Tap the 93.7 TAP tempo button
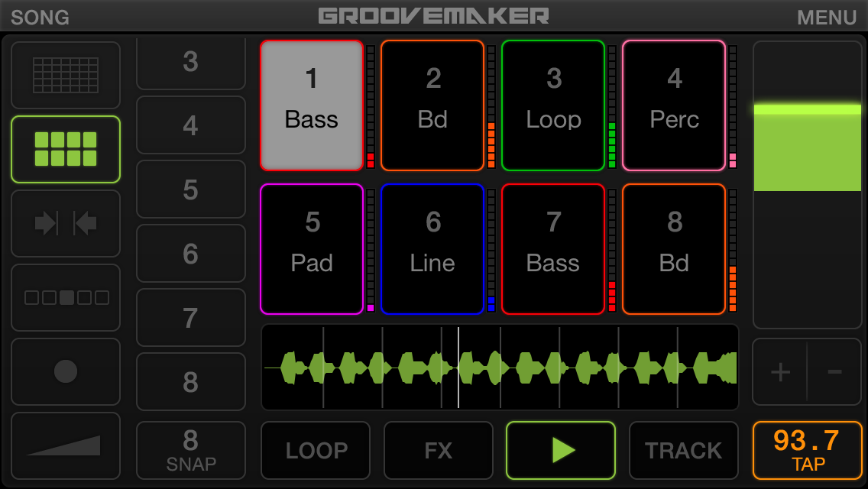 pos(807,450)
